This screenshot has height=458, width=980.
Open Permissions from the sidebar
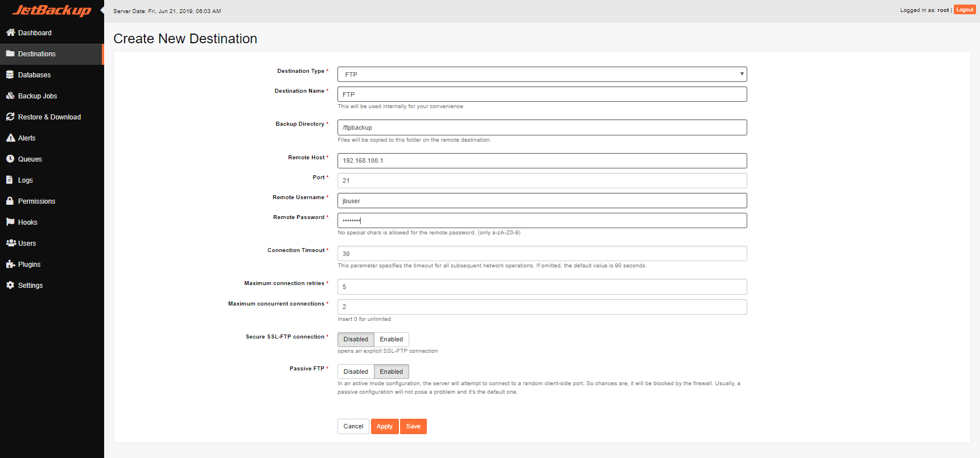[52, 201]
